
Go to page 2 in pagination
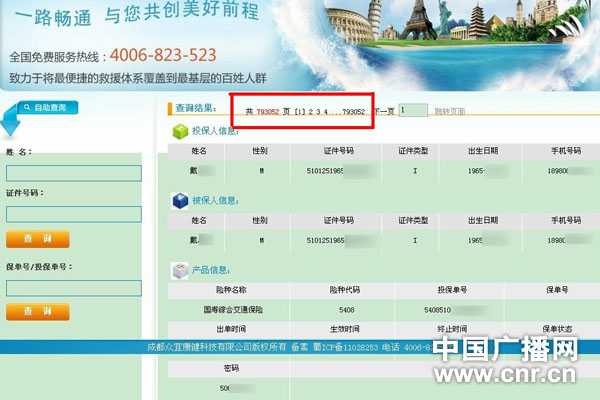(310, 111)
